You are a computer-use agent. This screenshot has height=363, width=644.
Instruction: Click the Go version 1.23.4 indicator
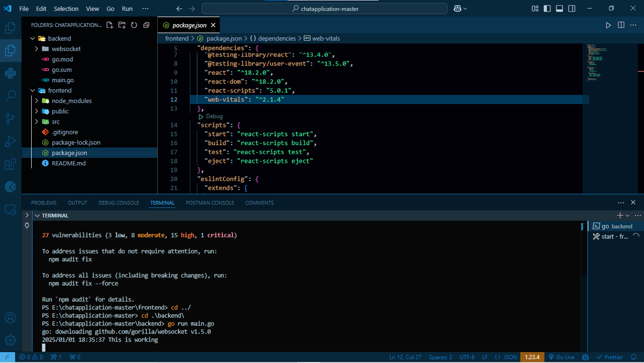click(x=532, y=357)
